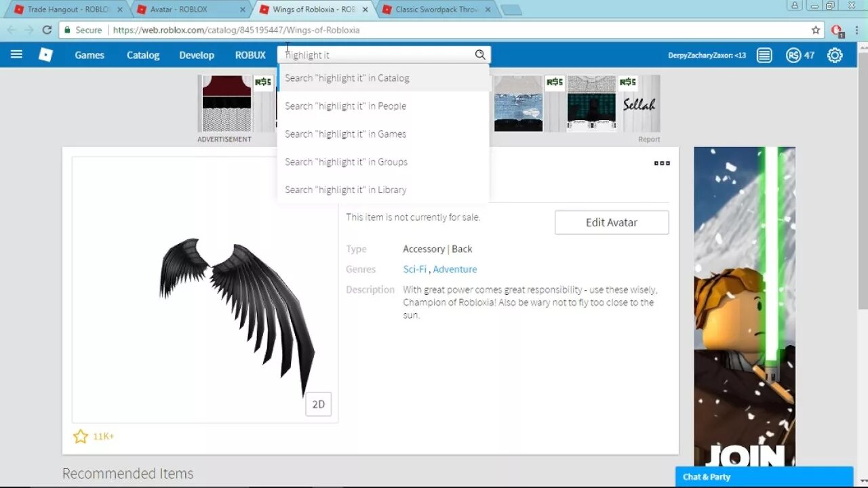Toggle the 2D view button
Viewport: 868px width, 488px height.
pyautogui.click(x=318, y=404)
